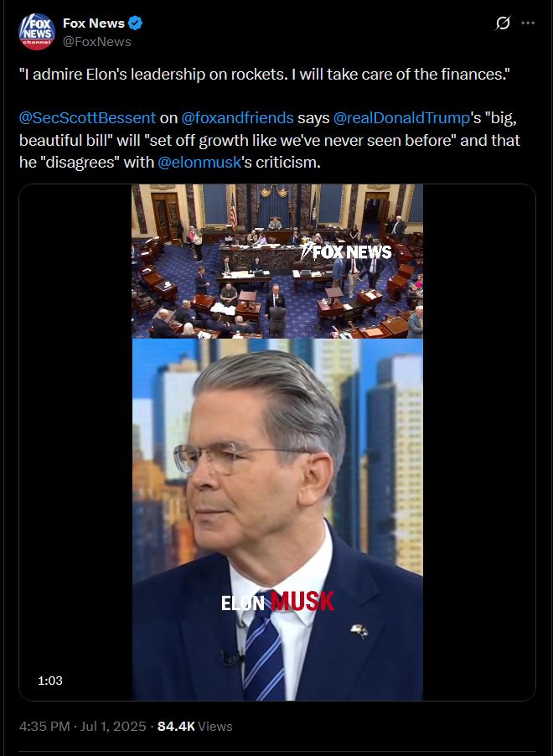The width and height of the screenshot is (553, 756).
Task: Click the Fox News profile avatar
Action: (37, 32)
